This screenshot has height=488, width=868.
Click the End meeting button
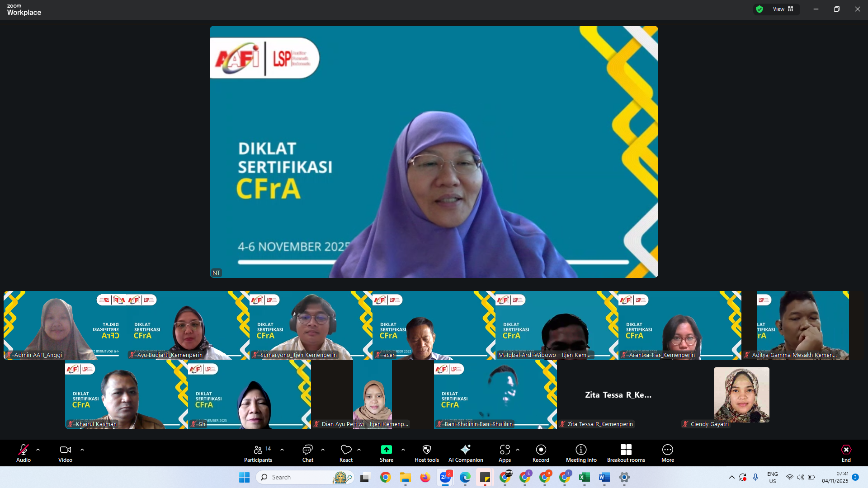846,453
